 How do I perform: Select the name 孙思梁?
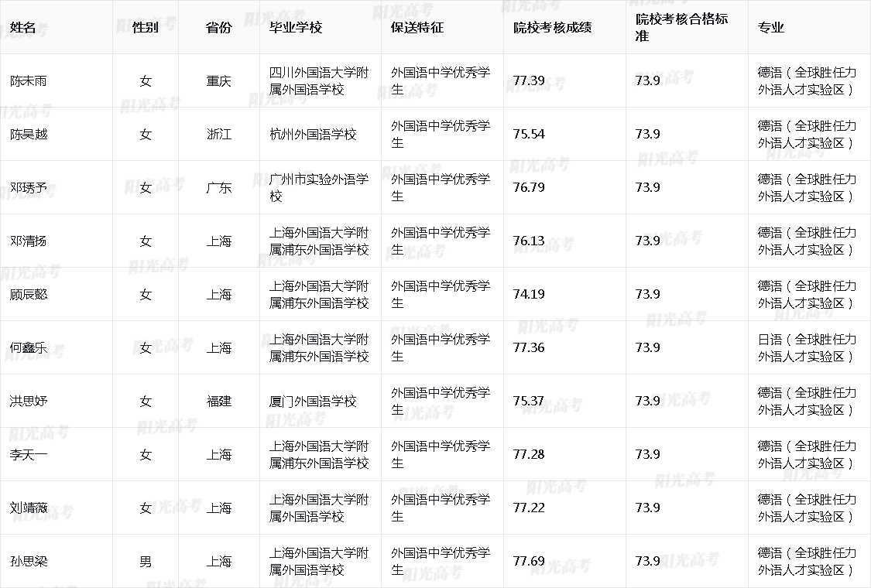pyautogui.click(x=29, y=562)
